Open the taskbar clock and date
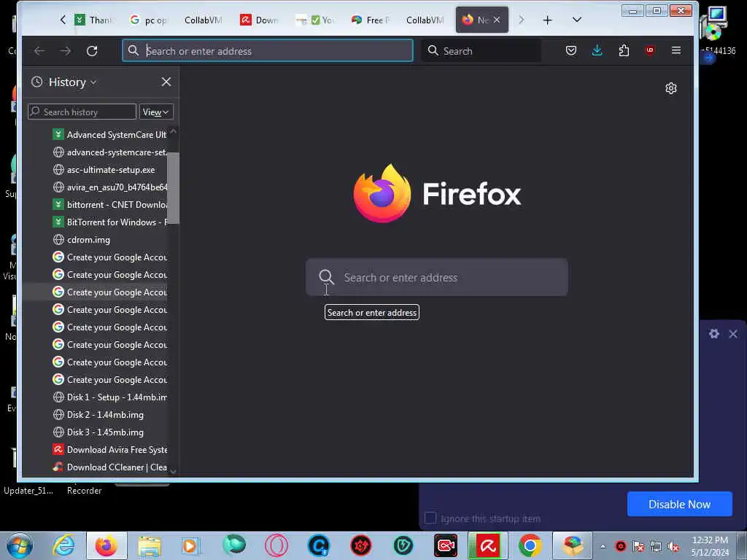 point(710,546)
